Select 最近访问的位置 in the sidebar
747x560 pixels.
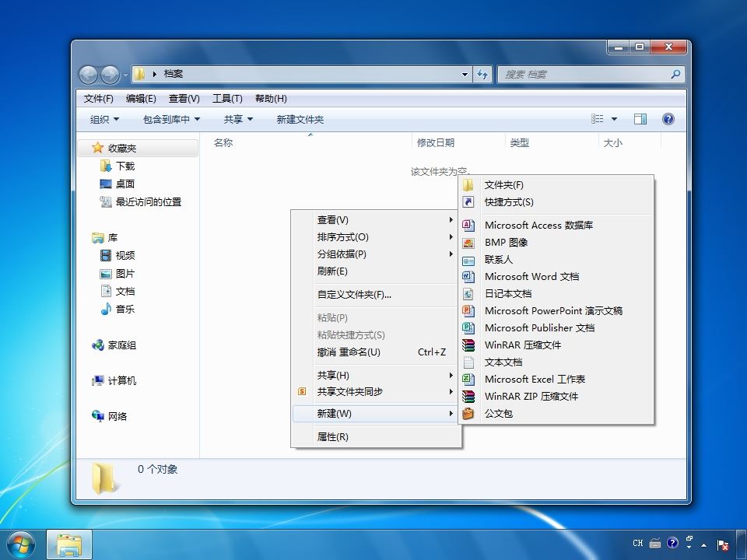(148, 202)
